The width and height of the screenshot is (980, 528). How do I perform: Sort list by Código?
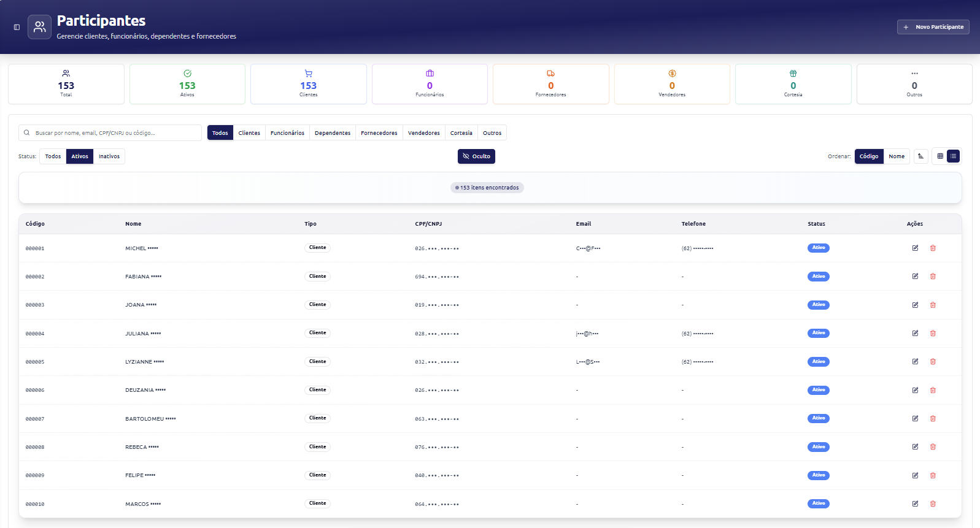(x=869, y=156)
